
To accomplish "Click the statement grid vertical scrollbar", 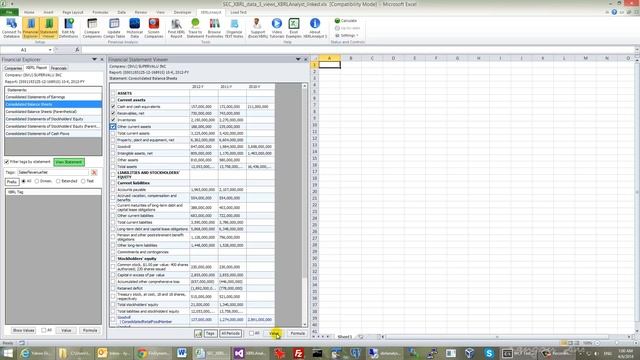I will pyautogui.click(x=304, y=204).
